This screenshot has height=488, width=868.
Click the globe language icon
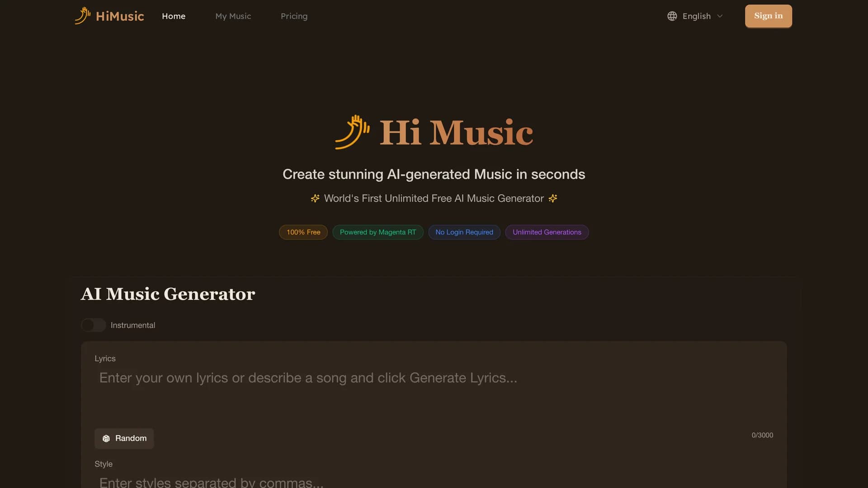click(672, 16)
